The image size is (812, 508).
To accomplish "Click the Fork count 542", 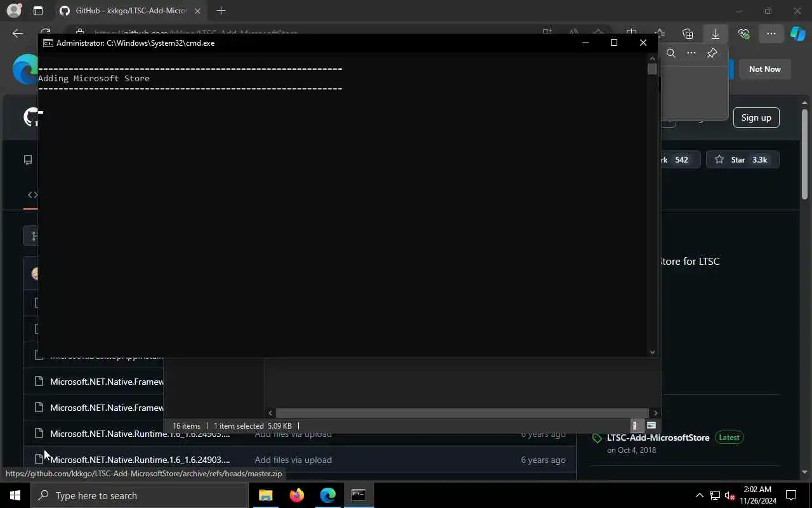I will 681,160.
